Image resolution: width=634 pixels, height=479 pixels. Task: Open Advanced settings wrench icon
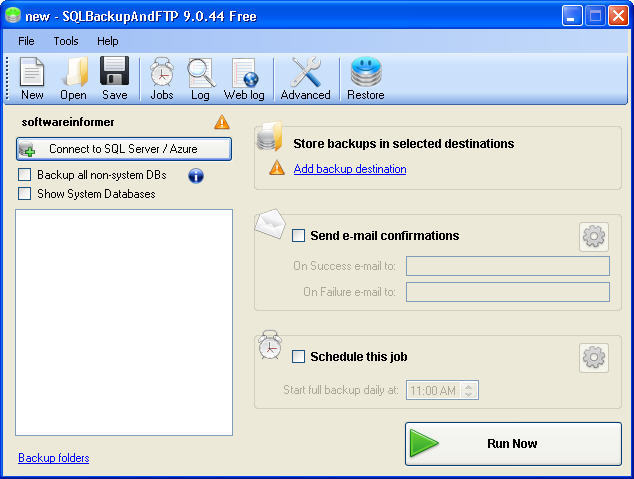tap(306, 78)
